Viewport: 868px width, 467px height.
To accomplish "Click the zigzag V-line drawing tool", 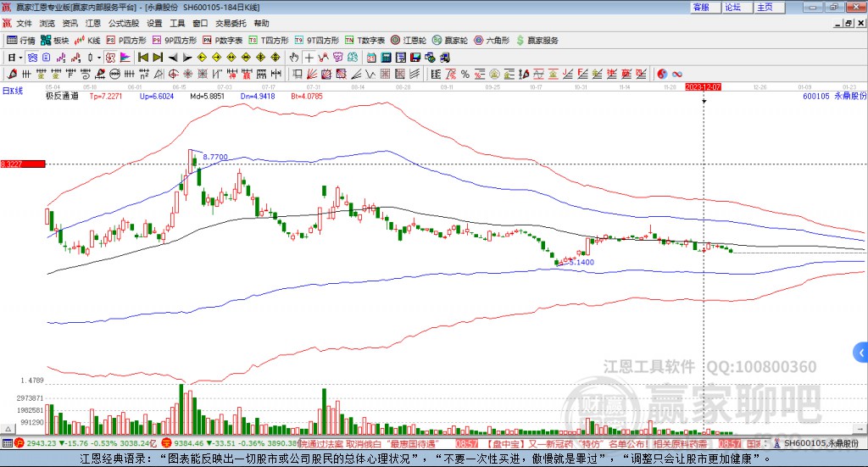I will click(x=370, y=74).
